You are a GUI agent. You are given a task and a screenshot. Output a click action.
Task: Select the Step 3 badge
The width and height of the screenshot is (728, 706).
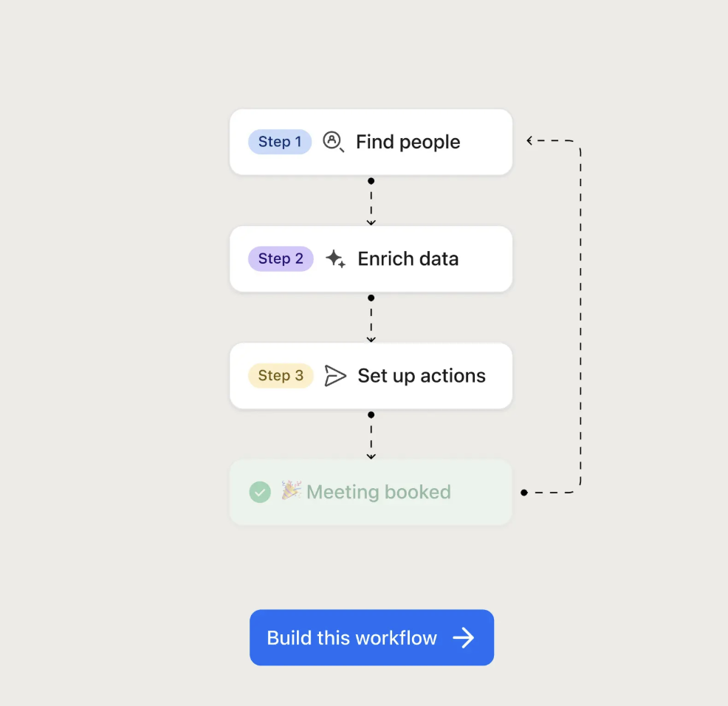point(281,376)
